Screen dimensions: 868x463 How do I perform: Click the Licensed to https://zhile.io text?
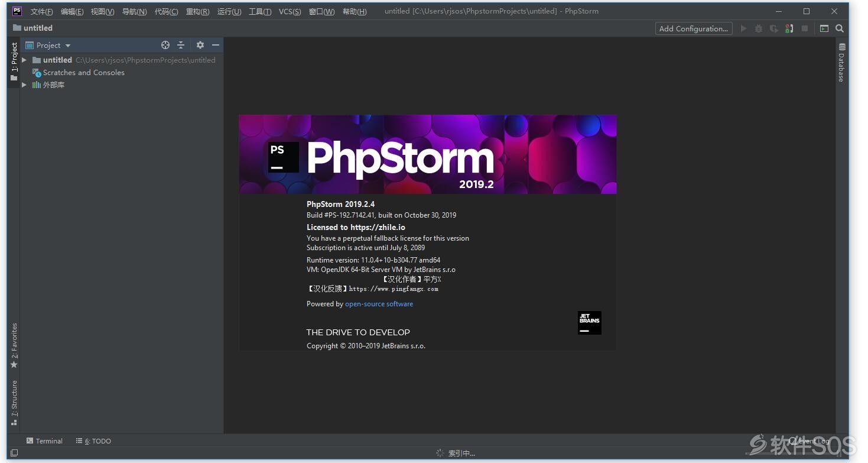[x=356, y=227]
